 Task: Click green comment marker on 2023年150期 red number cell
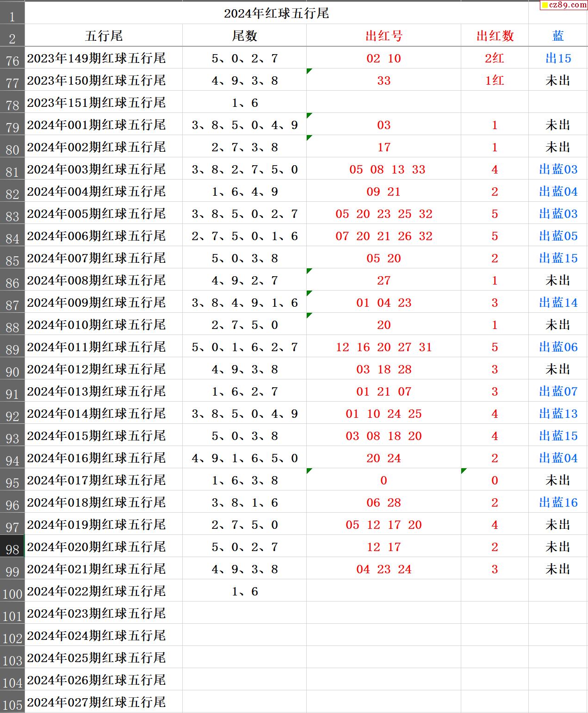click(x=309, y=71)
